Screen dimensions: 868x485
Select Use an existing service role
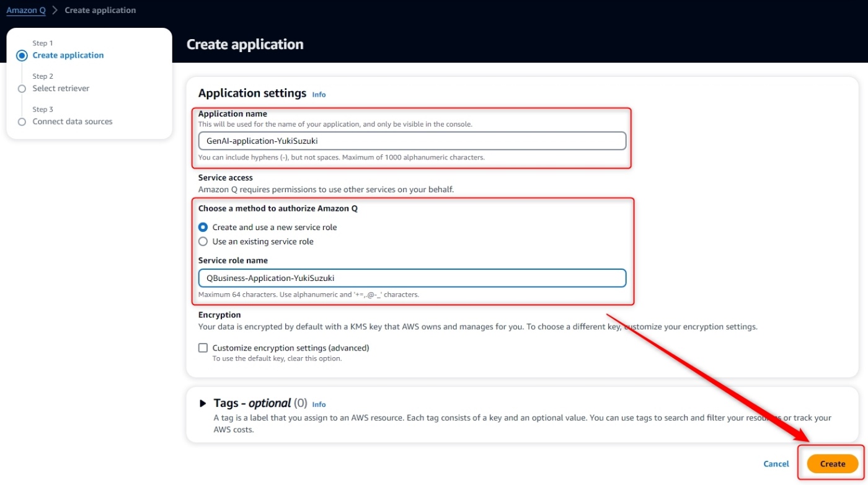pos(203,241)
